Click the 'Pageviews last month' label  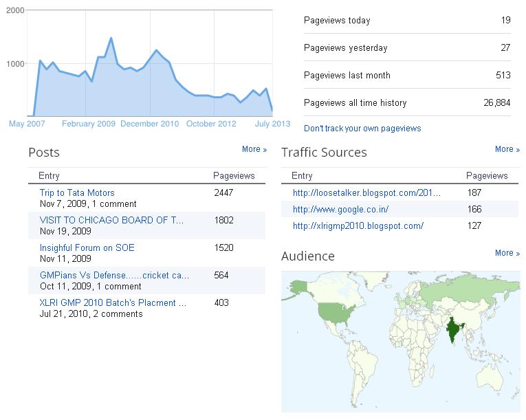(x=347, y=75)
